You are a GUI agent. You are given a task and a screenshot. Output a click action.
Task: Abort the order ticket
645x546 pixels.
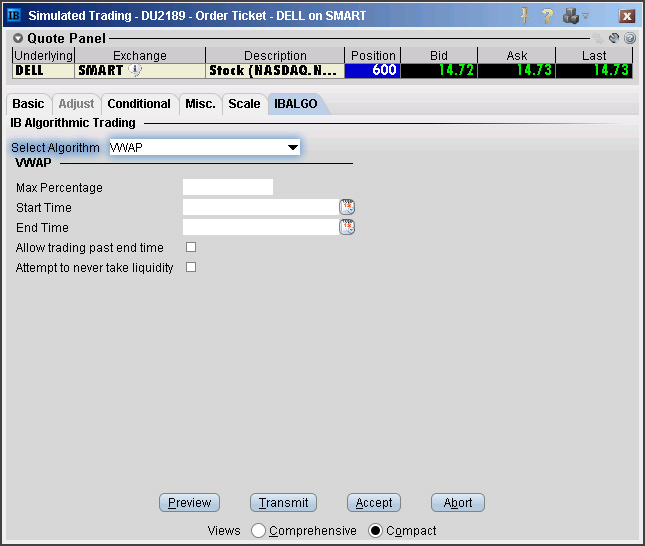(458, 502)
